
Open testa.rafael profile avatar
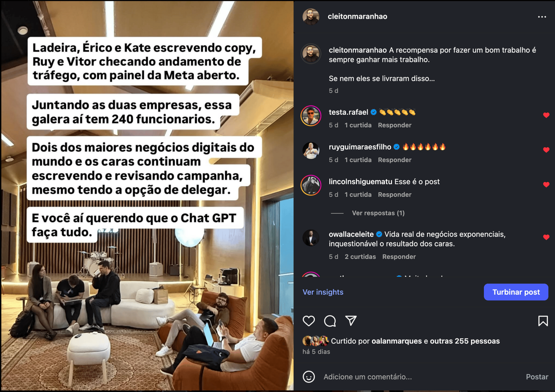[x=311, y=116]
